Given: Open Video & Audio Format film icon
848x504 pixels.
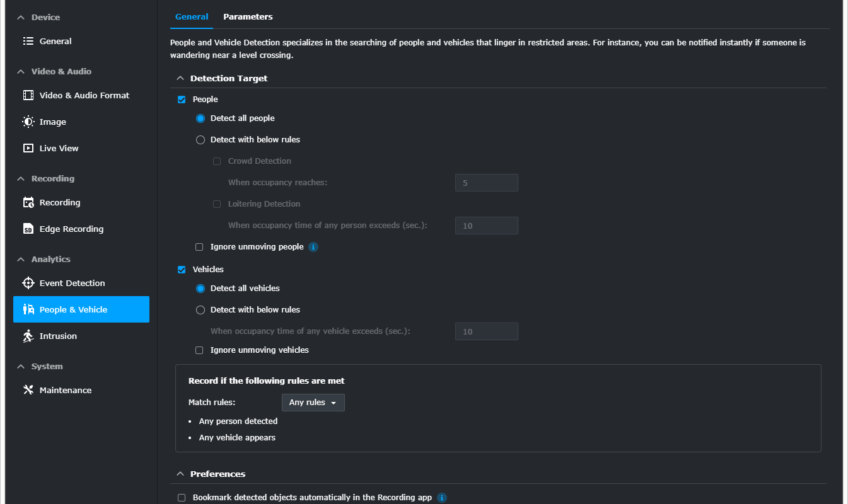Looking at the screenshot, I should [28, 95].
